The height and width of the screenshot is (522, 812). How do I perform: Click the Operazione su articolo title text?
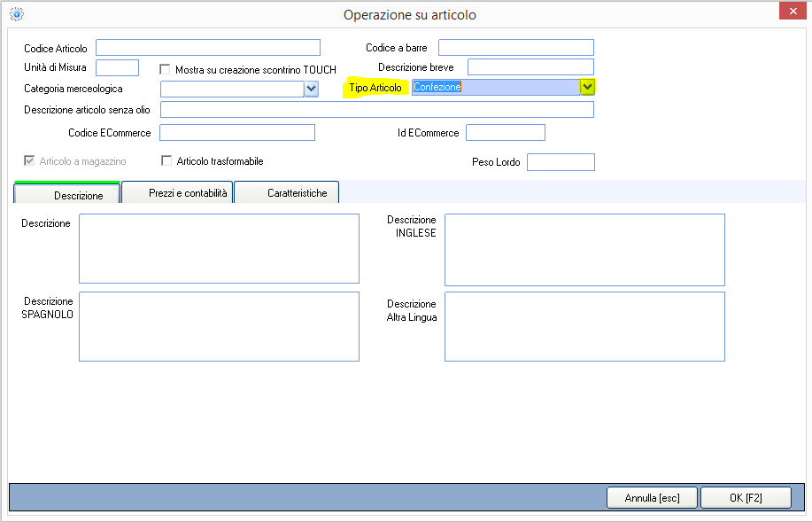click(x=410, y=14)
